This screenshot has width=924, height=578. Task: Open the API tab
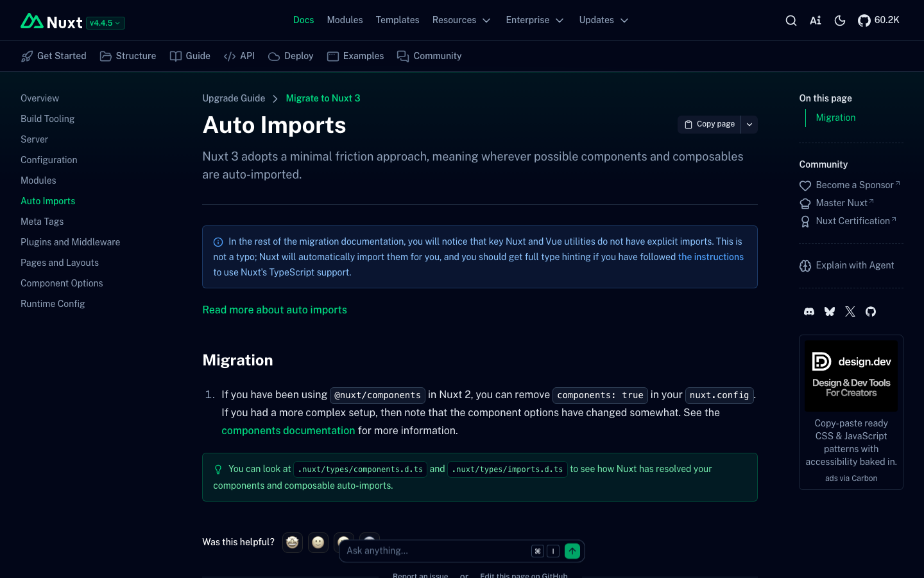click(239, 56)
